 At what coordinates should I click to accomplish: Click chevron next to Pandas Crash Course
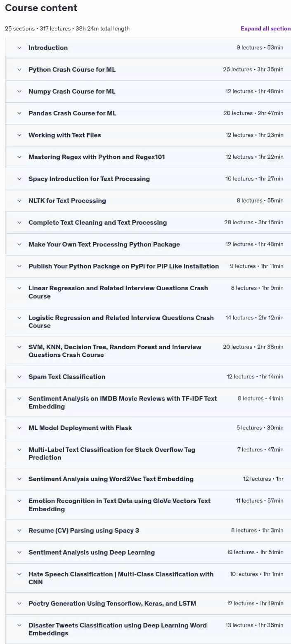(19, 113)
